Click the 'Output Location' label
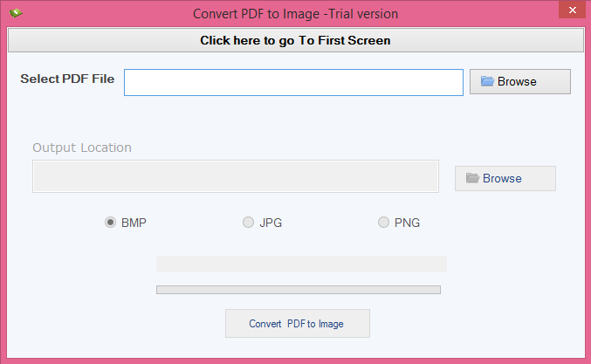 coord(82,148)
